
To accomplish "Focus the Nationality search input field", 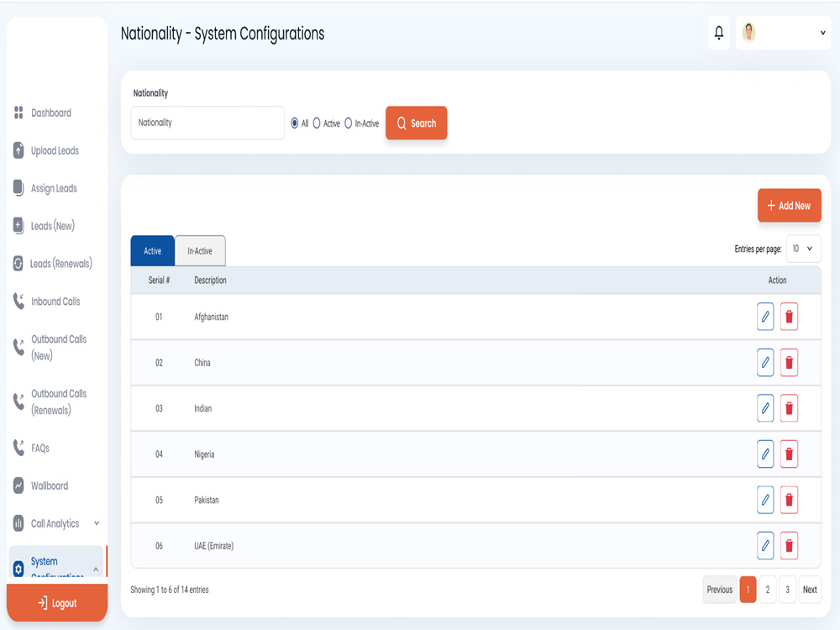I will point(207,123).
